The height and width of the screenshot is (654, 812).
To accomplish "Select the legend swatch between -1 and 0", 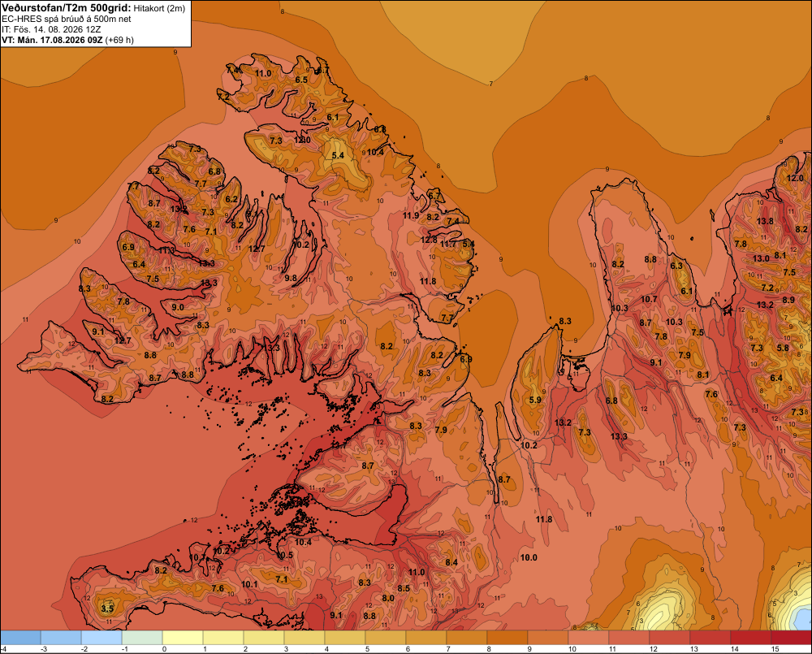I will coord(142,638).
